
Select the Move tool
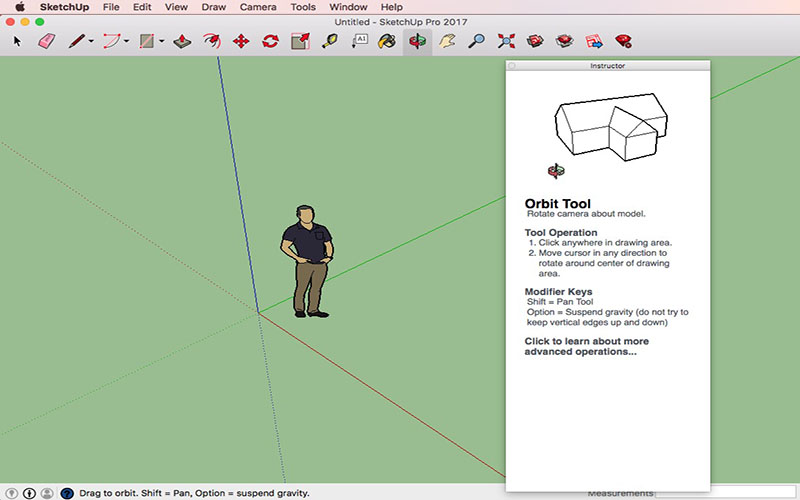click(x=241, y=41)
